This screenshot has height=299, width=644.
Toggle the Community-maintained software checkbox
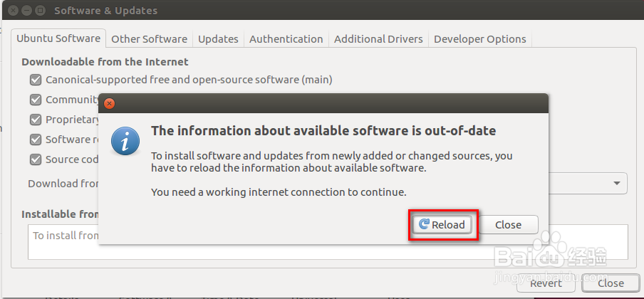point(36,100)
